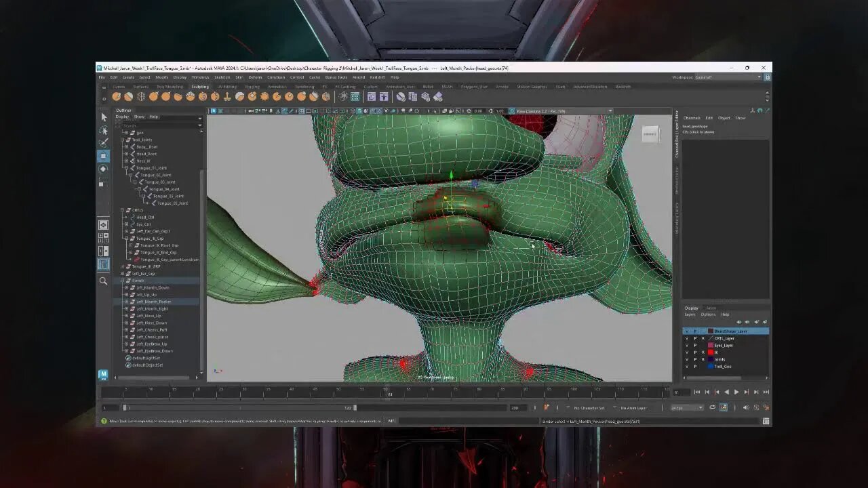Click No Character Set selector
Image resolution: width=868 pixels, height=488 pixels.
(589, 407)
